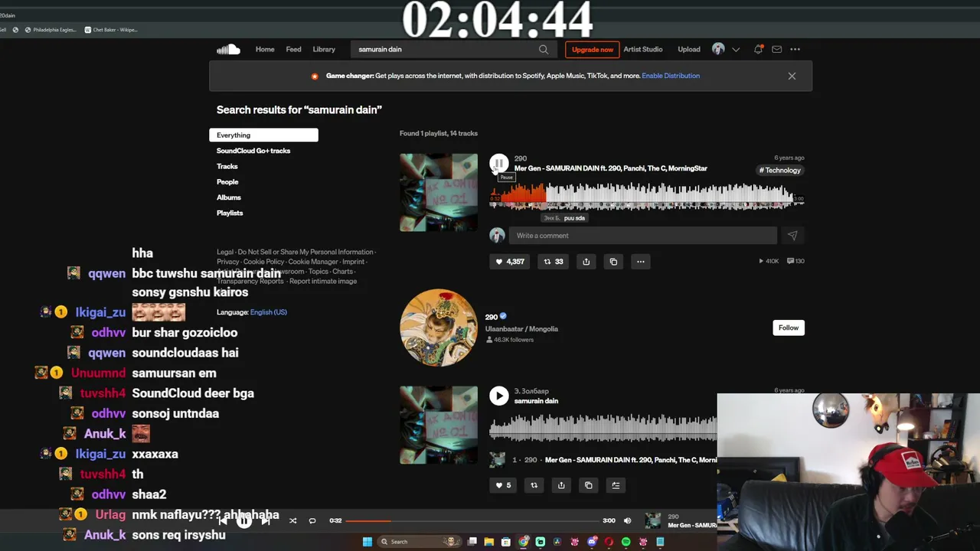Filter results by People
Image resolution: width=980 pixels, height=551 pixels.
[227, 182]
